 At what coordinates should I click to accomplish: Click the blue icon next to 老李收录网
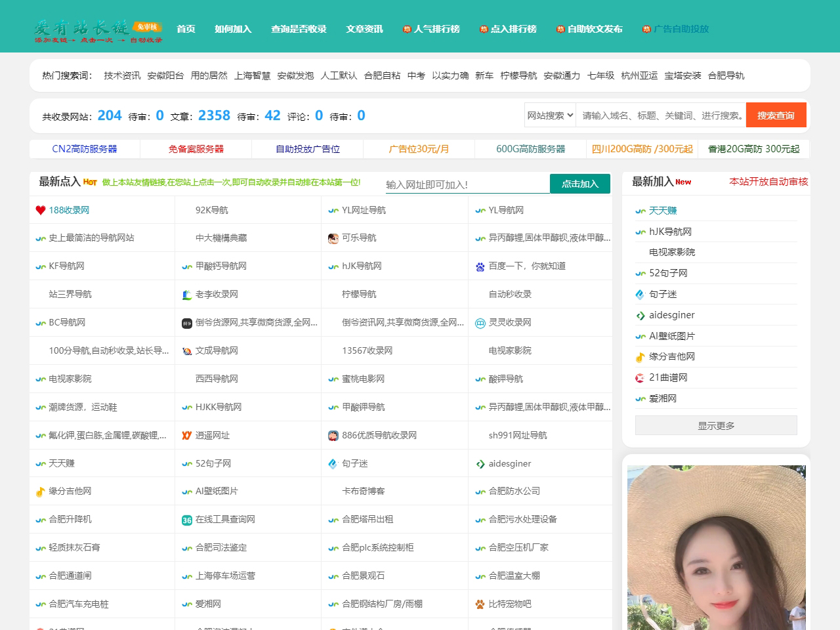click(x=187, y=294)
